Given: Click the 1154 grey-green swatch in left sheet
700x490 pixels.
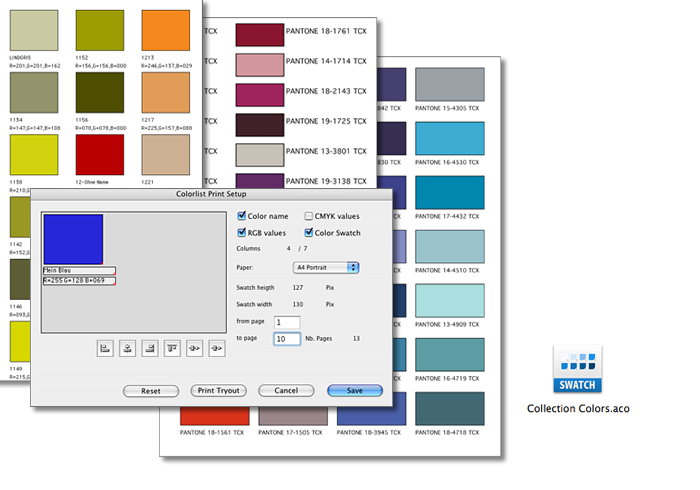Looking at the screenshot, I should tap(34, 92).
